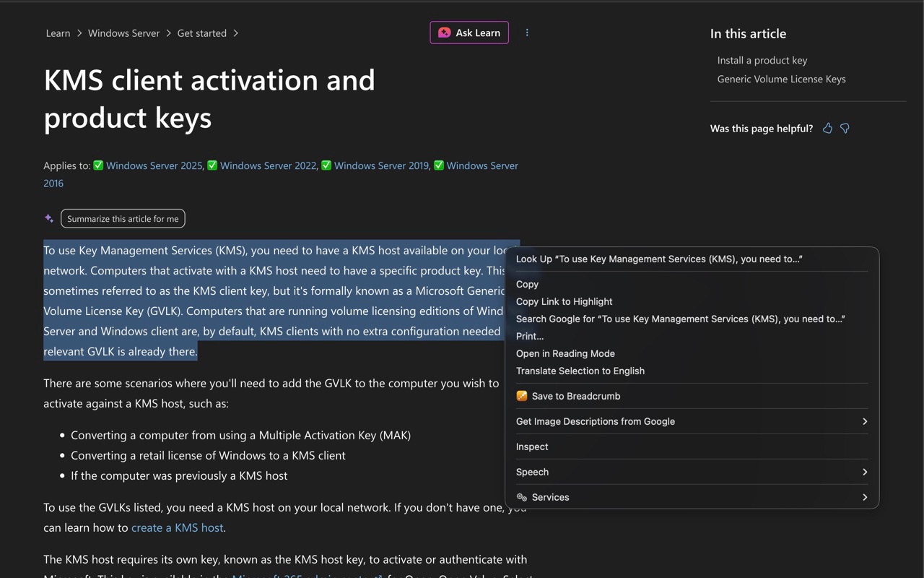Screen dimensions: 924x578
Task: Click chevron after Get started breadcrumb
Action: [235, 33]
